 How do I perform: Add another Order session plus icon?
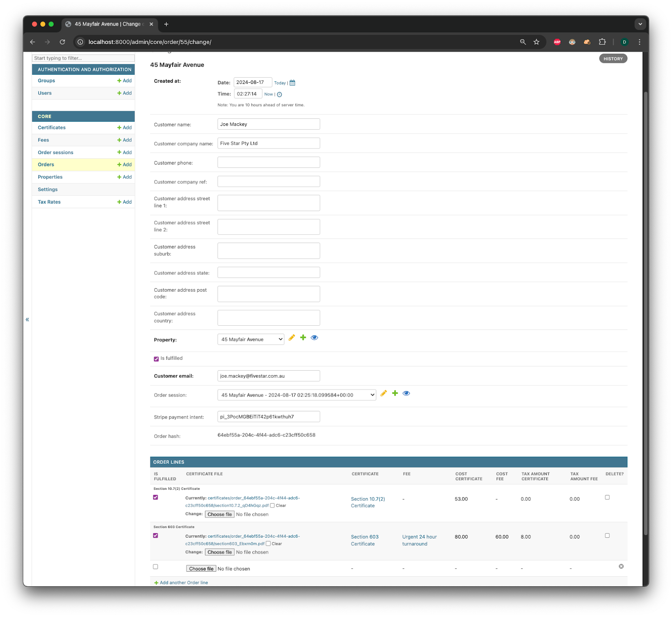[395, 393]
